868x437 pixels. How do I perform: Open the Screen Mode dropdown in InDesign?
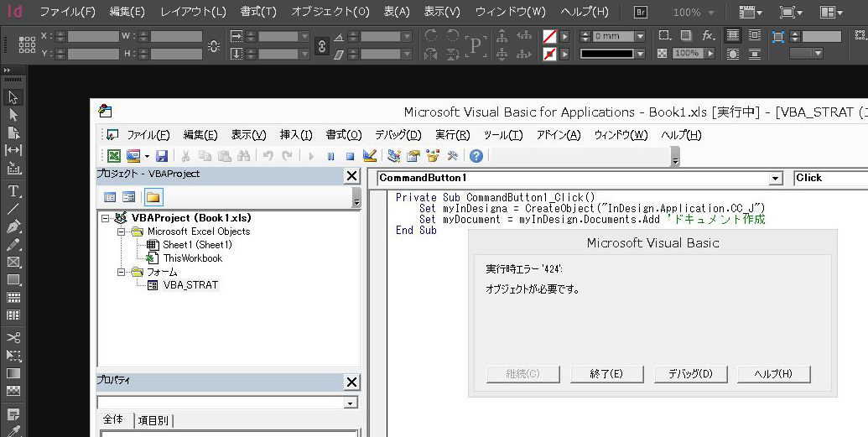(790, 12)
